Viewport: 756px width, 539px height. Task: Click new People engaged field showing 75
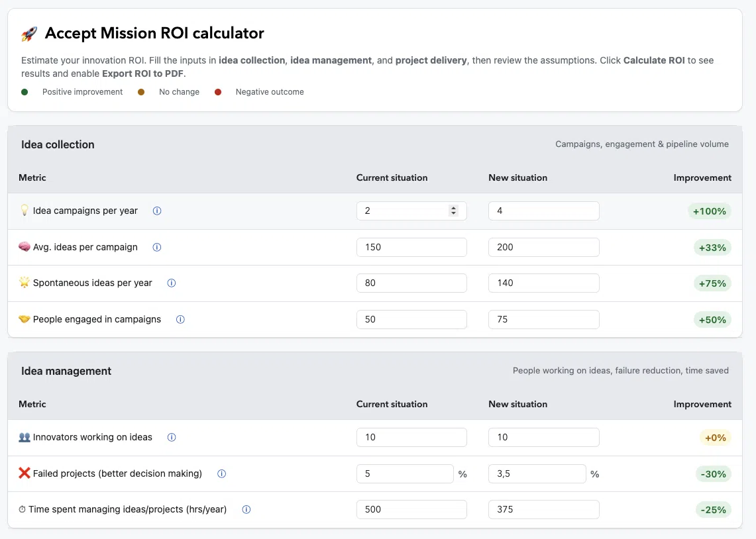tap(543, 319)
